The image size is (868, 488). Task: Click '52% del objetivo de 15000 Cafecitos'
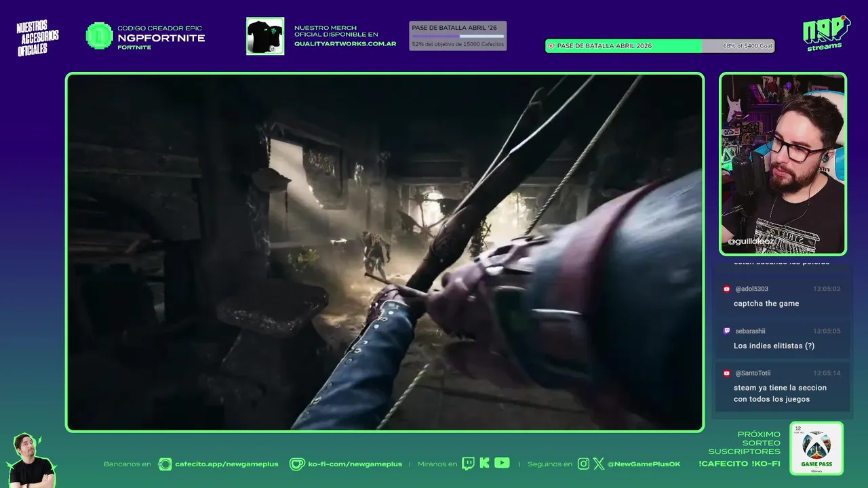point(458,44)
